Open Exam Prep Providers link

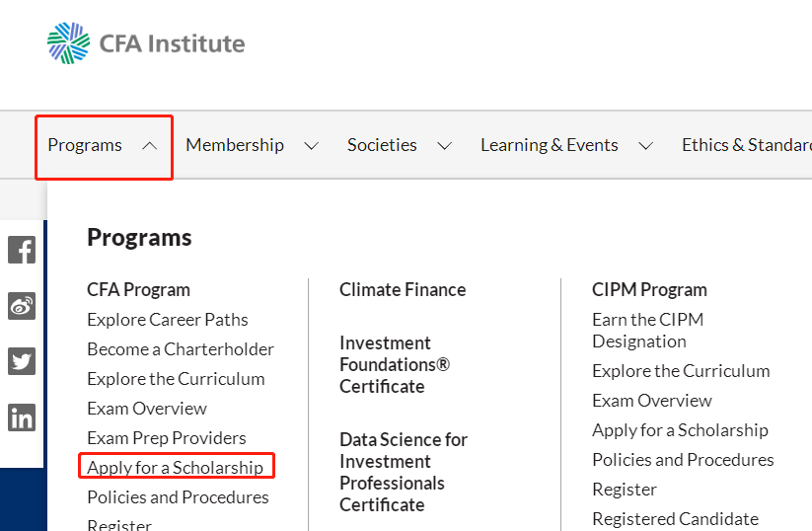166,438
